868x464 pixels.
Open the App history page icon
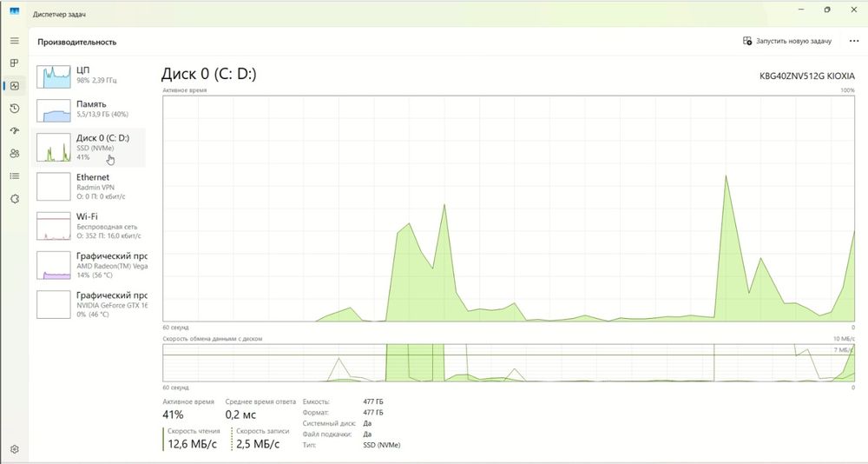tap(15, 108)
